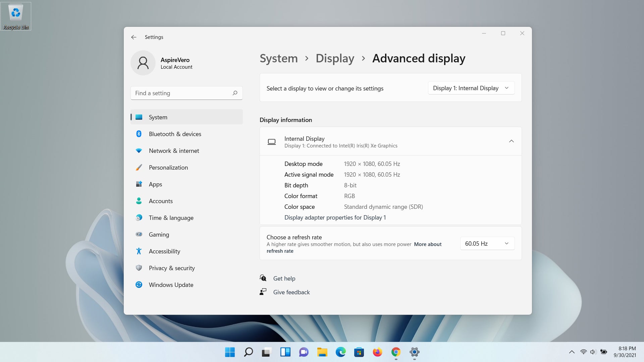Launch Firefox from taskbar
The height and width of the screenshot is (362, 644).
(378, 352)
